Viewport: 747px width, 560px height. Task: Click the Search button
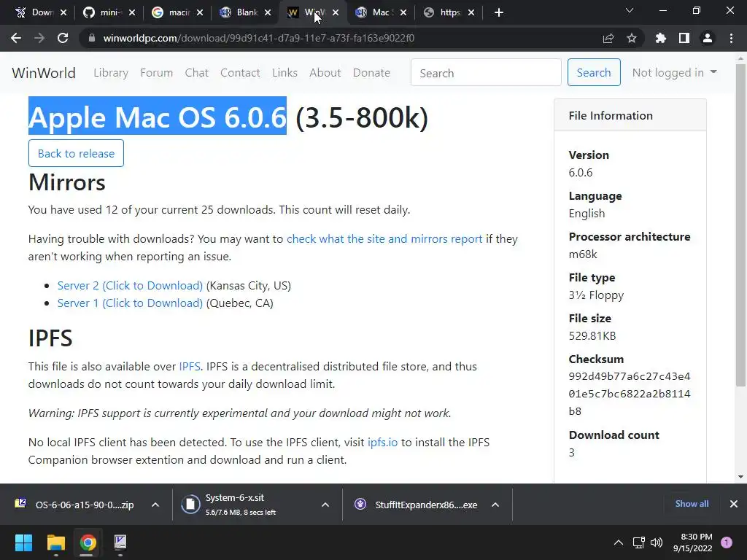point(594,72)
